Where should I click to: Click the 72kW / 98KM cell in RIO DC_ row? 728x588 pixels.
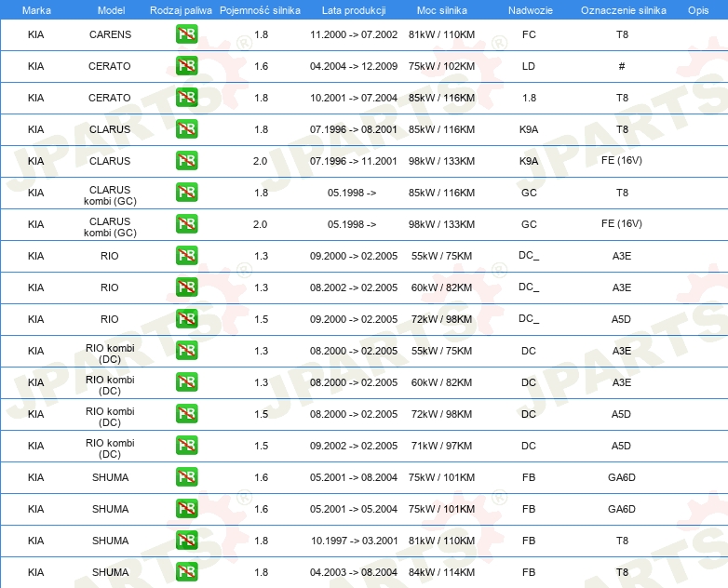tap(442, 319)
